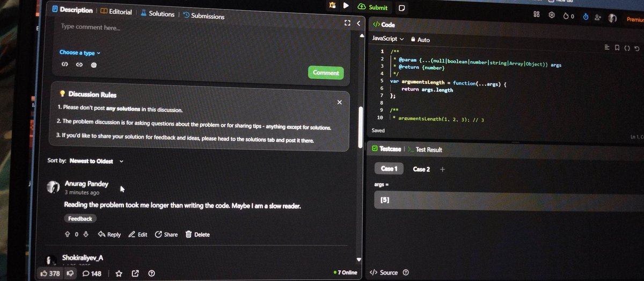Open the settings gear icon

551,16
